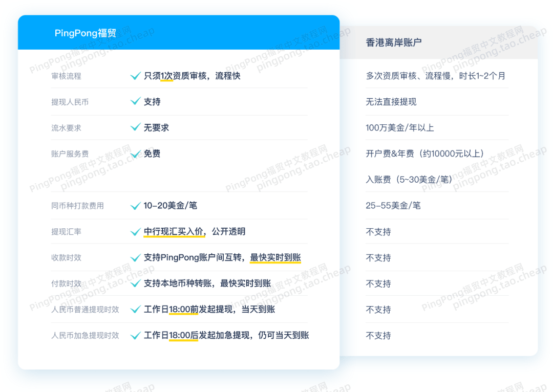
Task: Click the 人民币普通提现时效 row label
Action: [85, 310]
